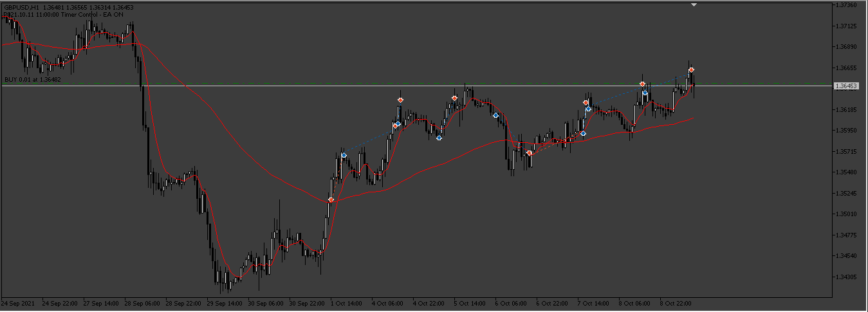
Task: Select red arrow above 7 Oct 14:00 spike
Action: pos(586,102)
